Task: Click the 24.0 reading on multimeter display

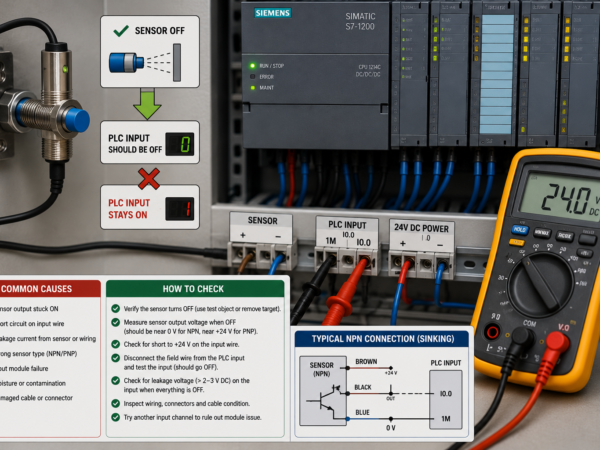Action: 567,199
